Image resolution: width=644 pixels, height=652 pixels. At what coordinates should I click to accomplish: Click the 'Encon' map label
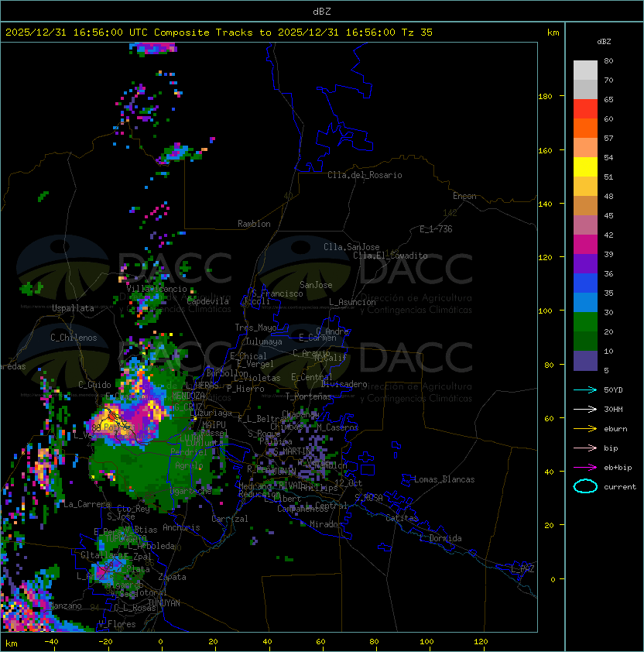tap(464, 196)
